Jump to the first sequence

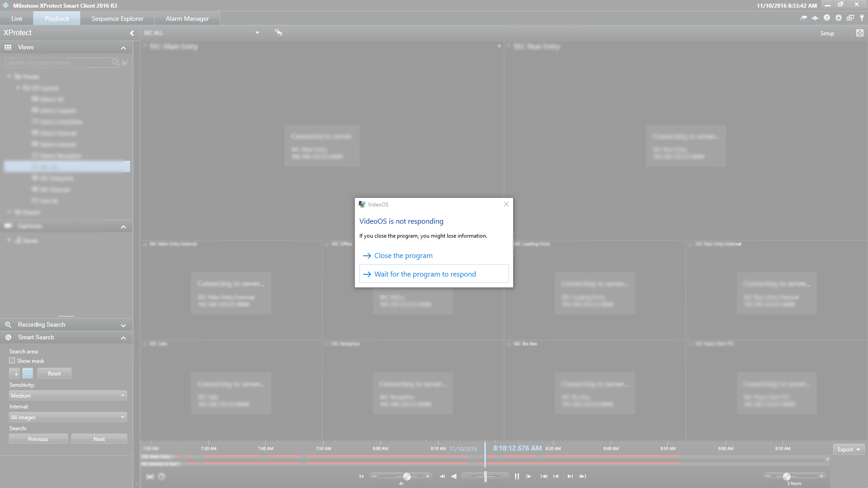[544, 476]
